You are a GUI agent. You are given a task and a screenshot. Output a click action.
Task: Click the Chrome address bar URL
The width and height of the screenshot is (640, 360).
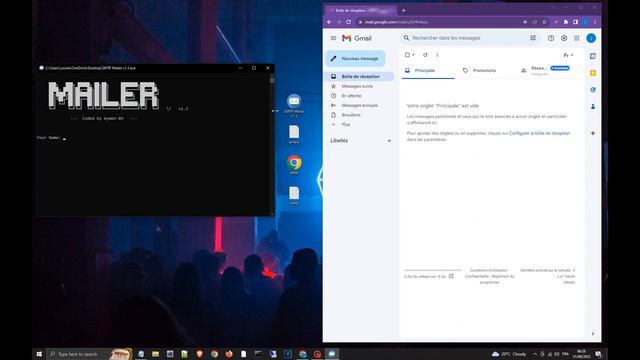[396, 22]
